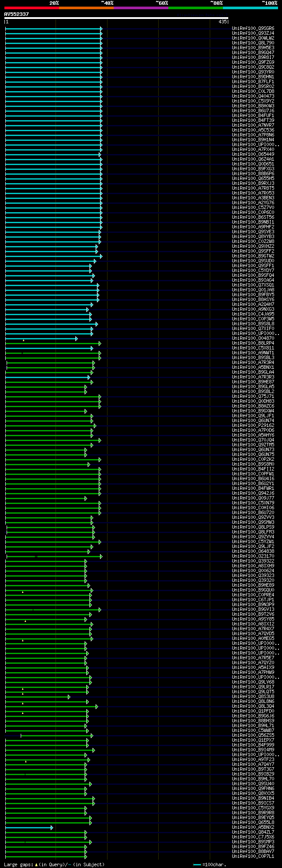The width and height of the screenshot is (282, 868).
Task: Select label UniRef100_P29162
Action: 253,425
